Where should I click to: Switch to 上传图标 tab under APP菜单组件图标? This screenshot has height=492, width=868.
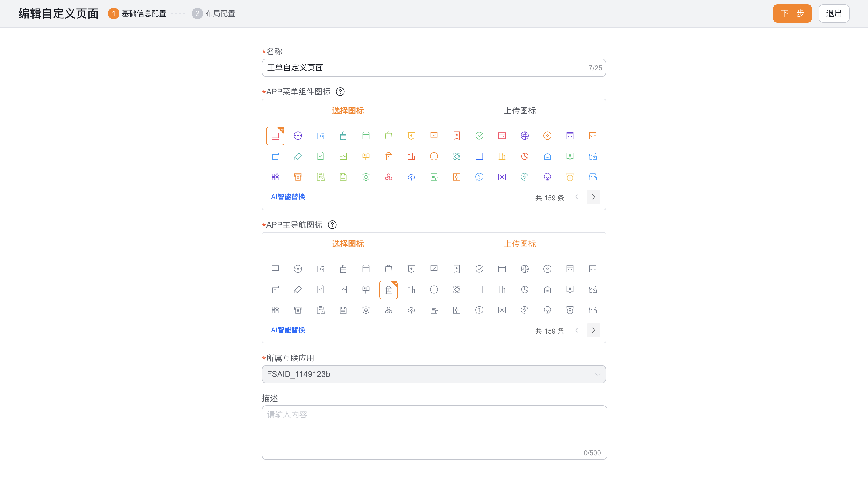point(520,111)
